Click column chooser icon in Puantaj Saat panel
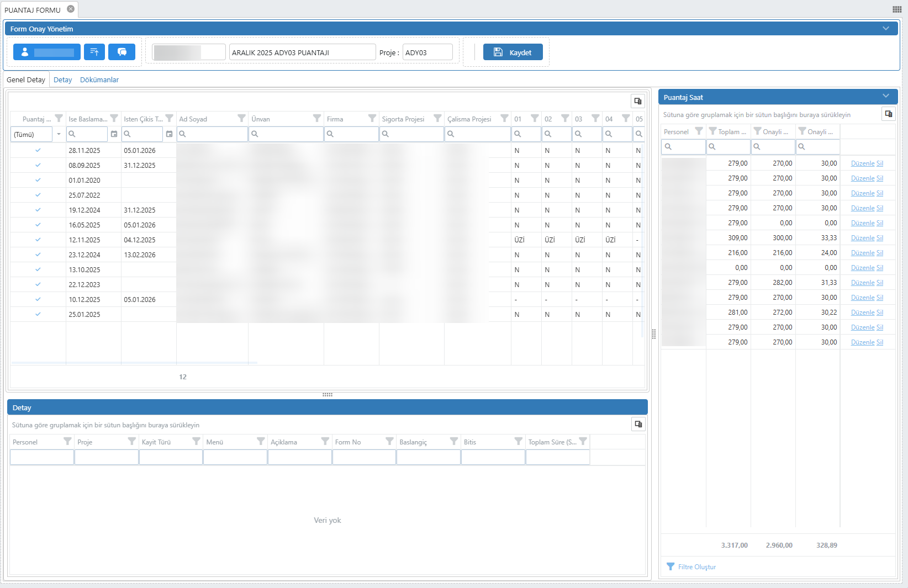908x588 pixels. point(888,114)
